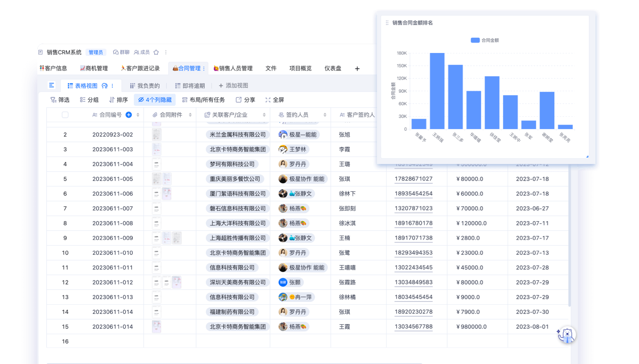Open the 排序 sort options
Viewport: 639px width, 364px height.
(x=118, y=100)
